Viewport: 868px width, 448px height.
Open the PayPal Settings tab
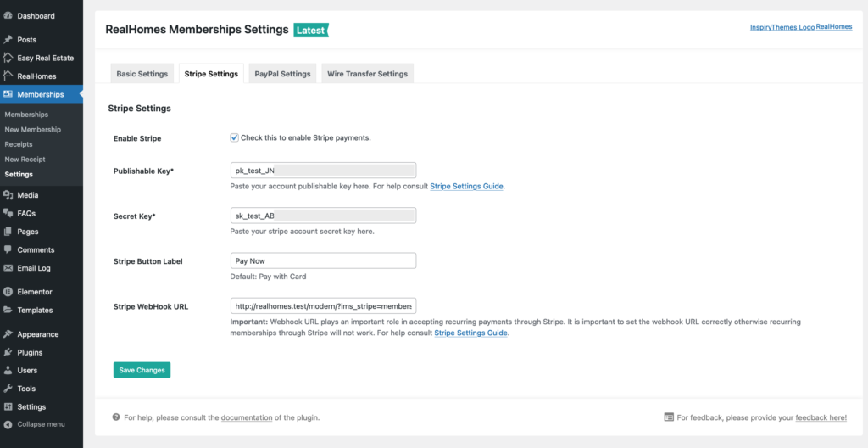coord(282,74)
